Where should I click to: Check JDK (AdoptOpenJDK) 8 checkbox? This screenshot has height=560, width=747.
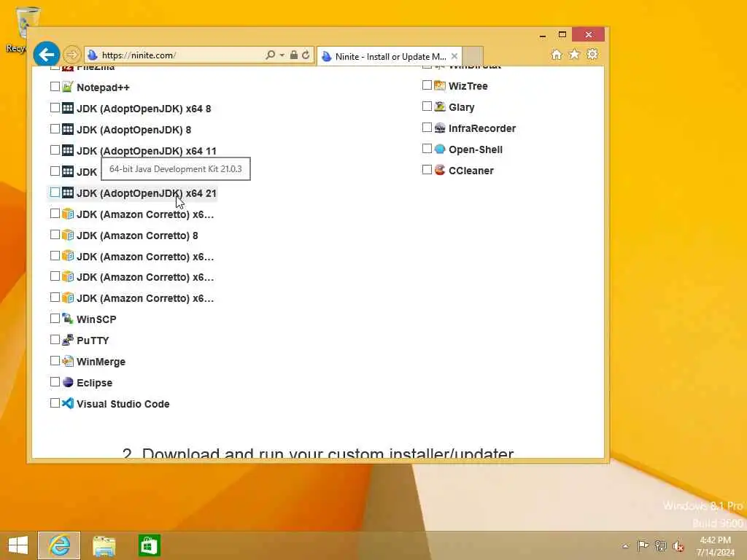[x=55, y=129]
